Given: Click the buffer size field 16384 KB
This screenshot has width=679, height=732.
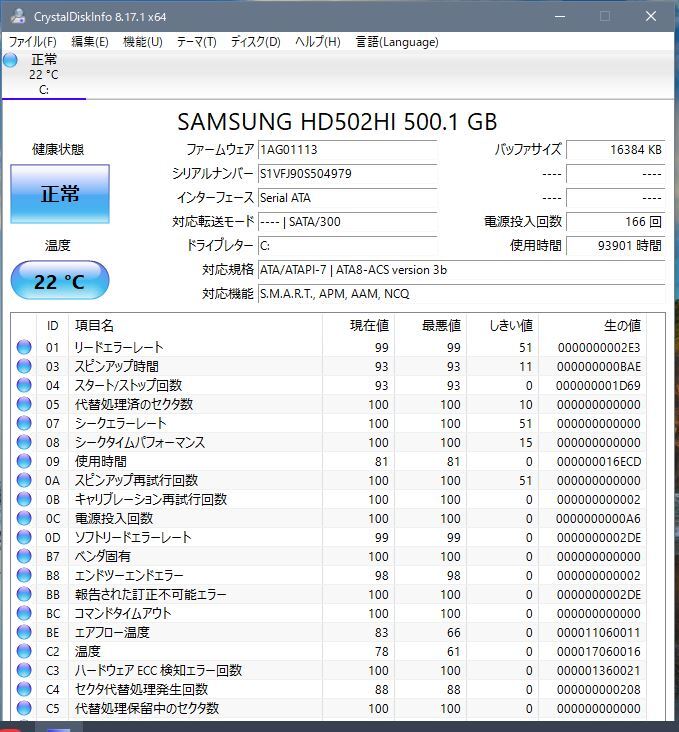Looking at the screenshot, I should pyautogui.click(x=616, y=150).
